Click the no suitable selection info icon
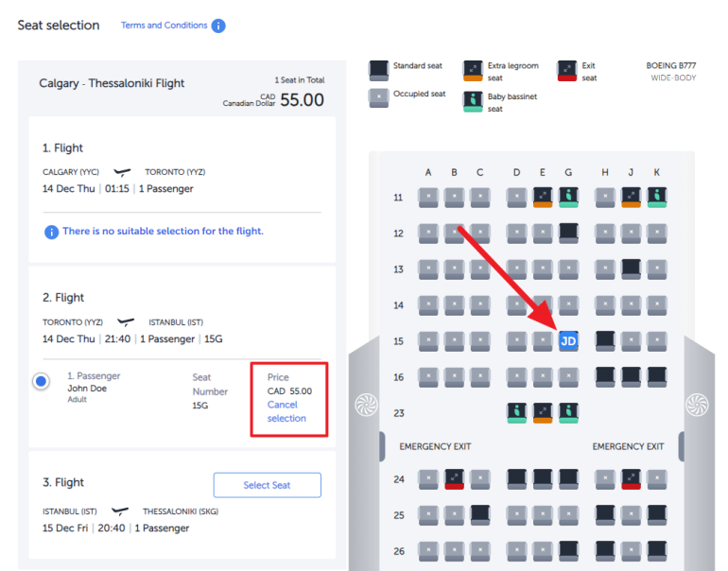 51,232
